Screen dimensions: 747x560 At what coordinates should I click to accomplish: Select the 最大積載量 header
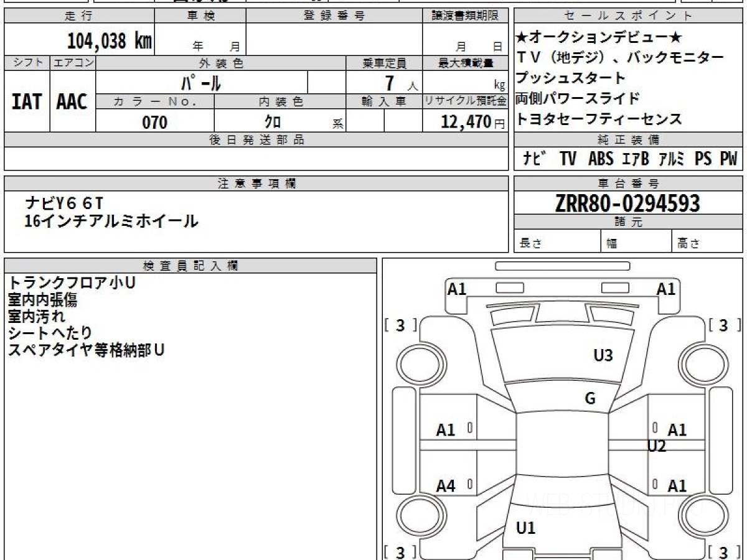point(465,63)
